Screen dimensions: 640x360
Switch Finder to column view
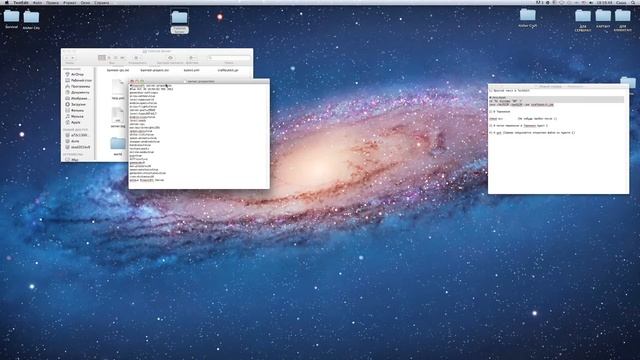click(116, 58)
